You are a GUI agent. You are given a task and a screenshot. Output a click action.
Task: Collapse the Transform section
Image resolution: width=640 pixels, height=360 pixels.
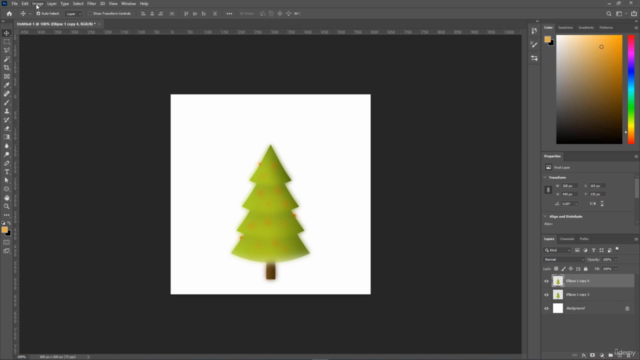point(545,178)
